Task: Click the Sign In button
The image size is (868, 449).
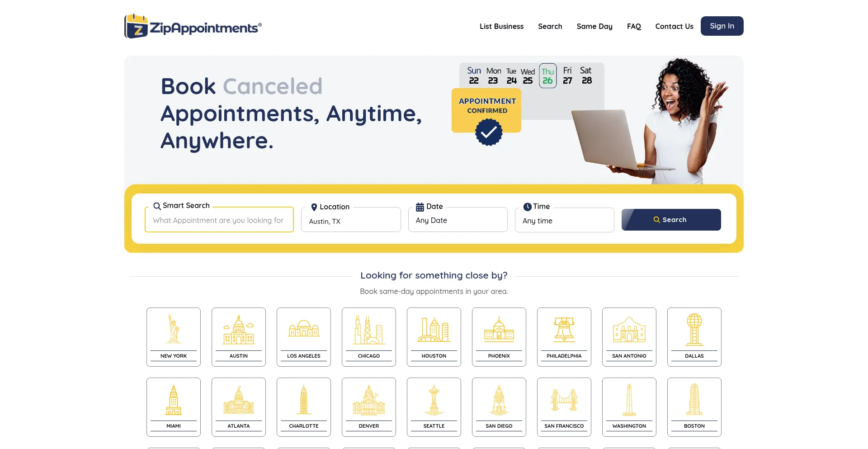Action: pos(722,26)
